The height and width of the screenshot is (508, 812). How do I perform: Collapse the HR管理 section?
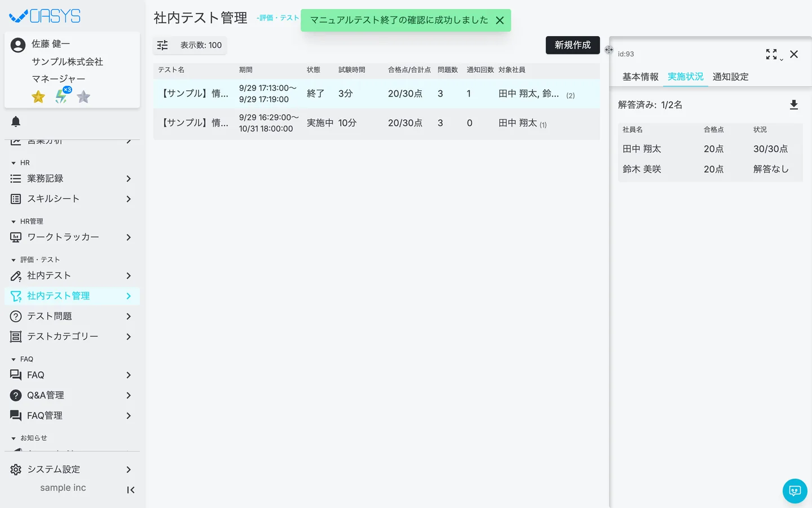[14, 222]
